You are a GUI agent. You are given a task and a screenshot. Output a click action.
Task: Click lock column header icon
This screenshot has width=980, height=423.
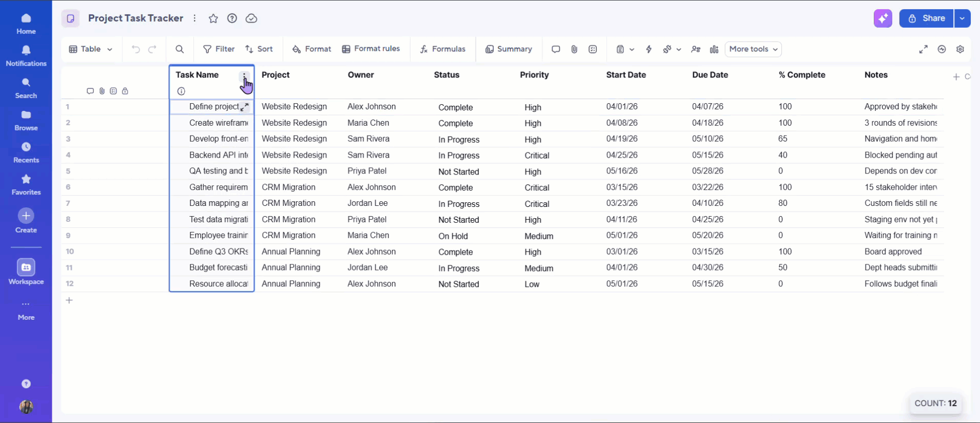125,91
